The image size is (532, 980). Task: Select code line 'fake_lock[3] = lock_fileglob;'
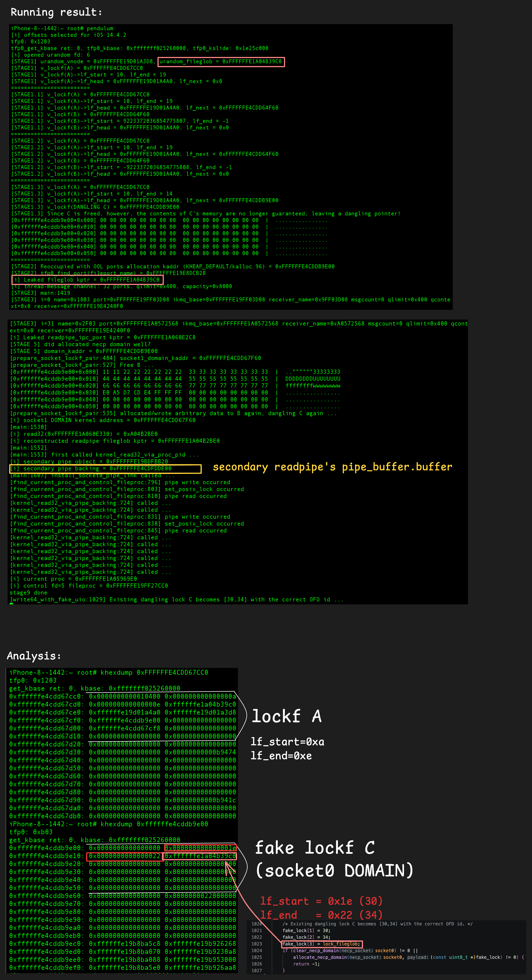(x=321, y=944)
